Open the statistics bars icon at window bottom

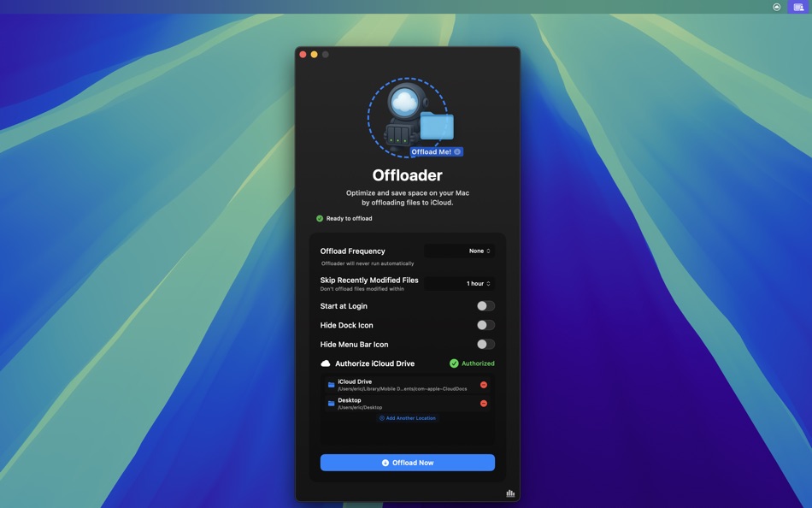tap(510, 493)
